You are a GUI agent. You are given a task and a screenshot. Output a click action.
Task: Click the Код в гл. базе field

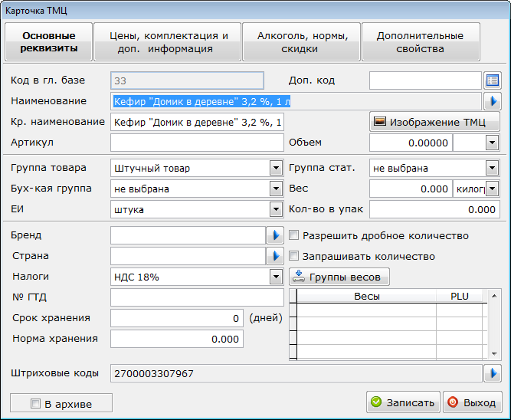click(187, 80)
